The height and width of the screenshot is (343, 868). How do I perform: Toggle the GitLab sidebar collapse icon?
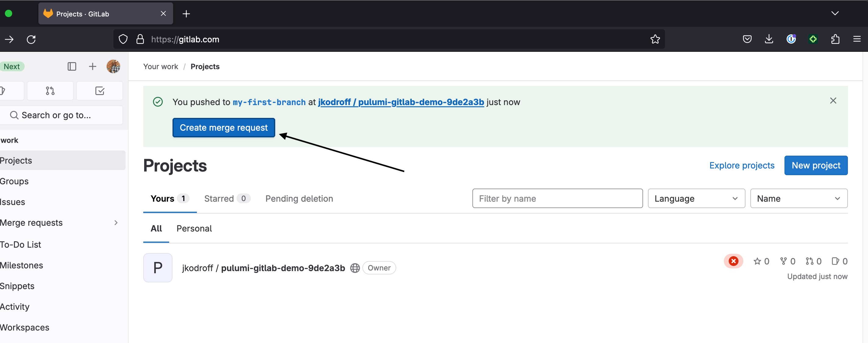click(72, 66)
